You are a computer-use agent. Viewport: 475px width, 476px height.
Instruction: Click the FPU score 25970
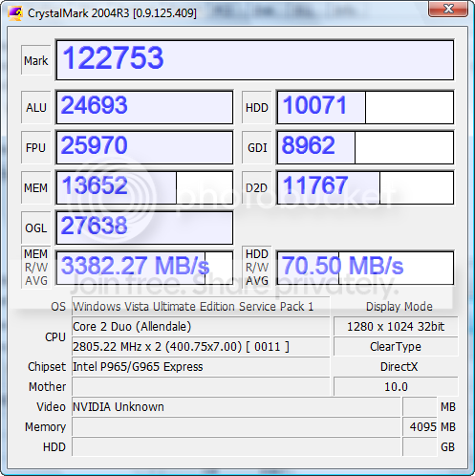(x=144, y=147)
